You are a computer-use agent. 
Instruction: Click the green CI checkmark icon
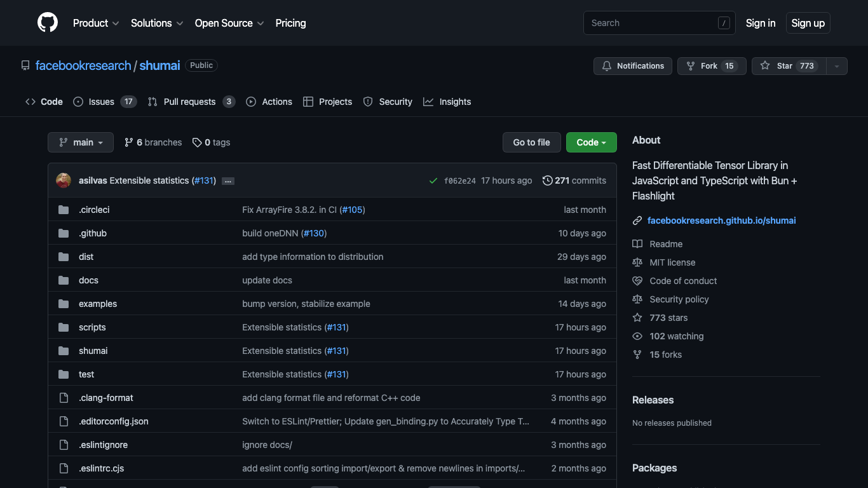tap(433, 180)
